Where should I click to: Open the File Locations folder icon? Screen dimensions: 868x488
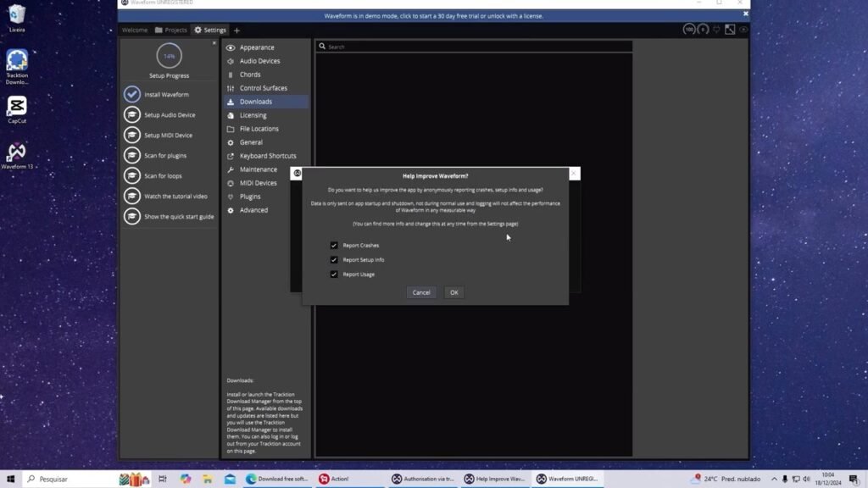point(231,129)
